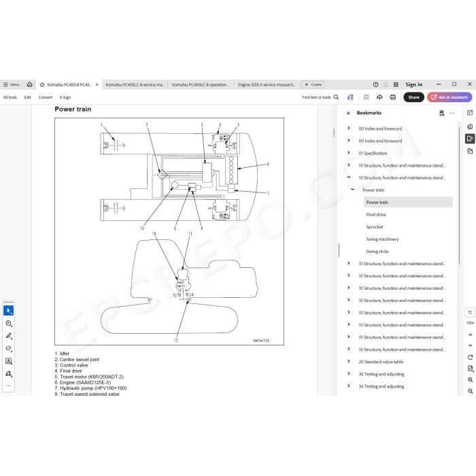Open the Bookmarks panel icon on right rail
This screenshot has width=476, height=476.
point(470,139)
